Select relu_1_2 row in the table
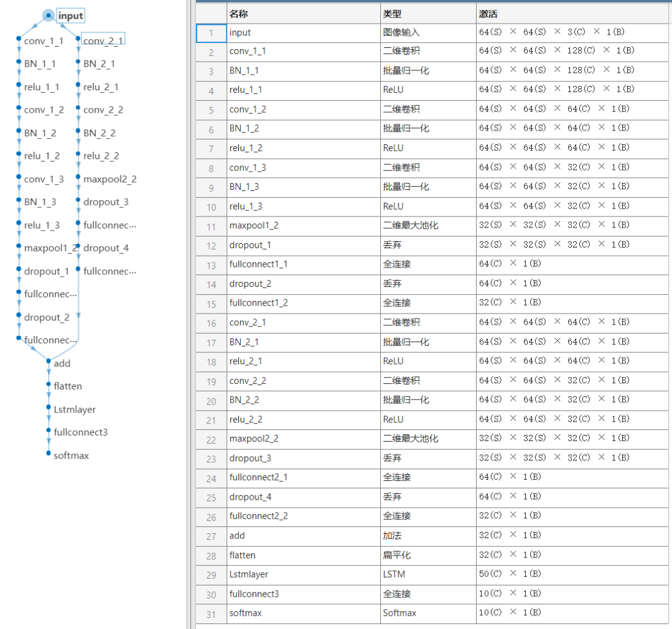This screenshot has width=672, height=629. (432, 148)
